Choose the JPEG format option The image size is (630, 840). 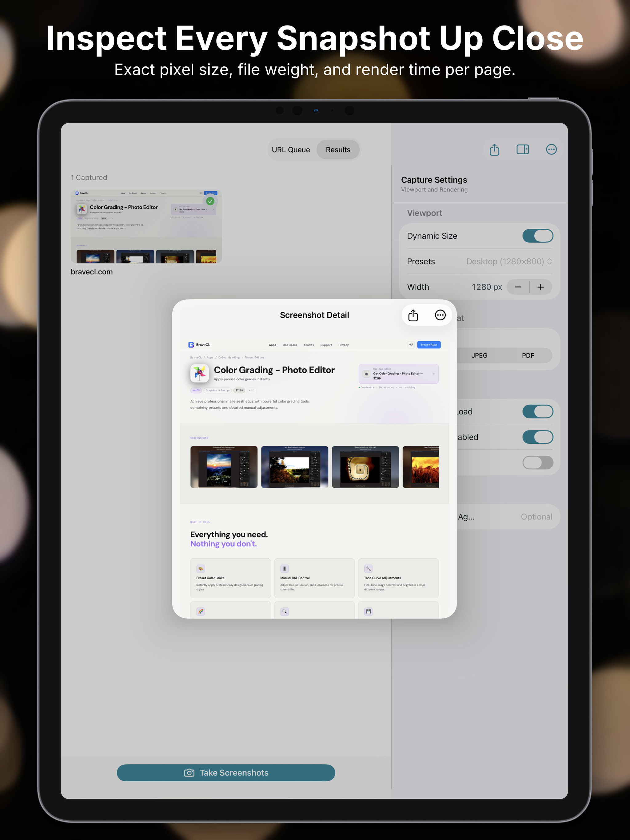[x=479, y=355]
